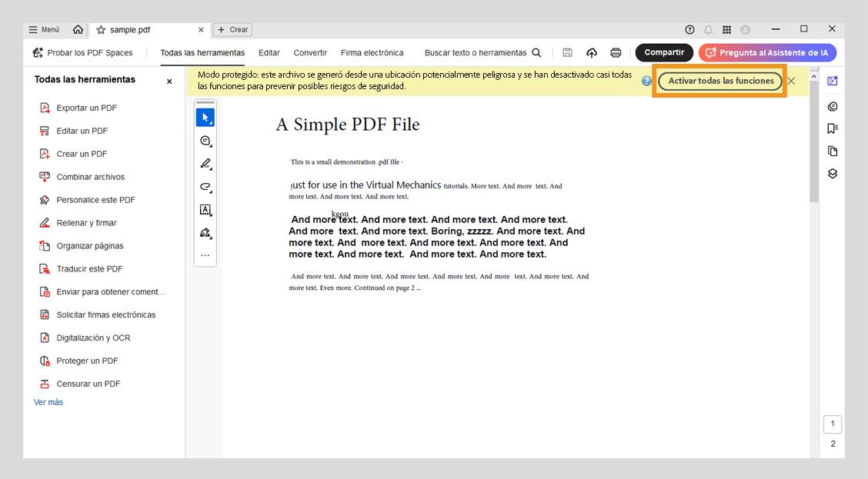Switch to Todas las herramientas tab
Viewport: 868px width, 479px height.
click(202, 53)
